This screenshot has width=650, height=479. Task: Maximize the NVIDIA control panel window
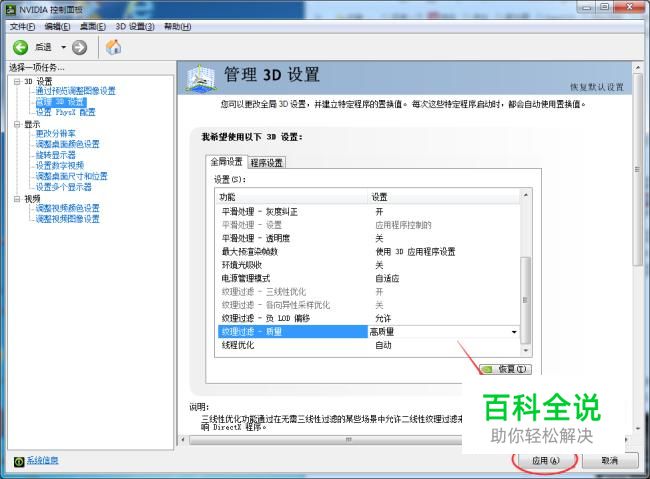(x=604, y=7)
